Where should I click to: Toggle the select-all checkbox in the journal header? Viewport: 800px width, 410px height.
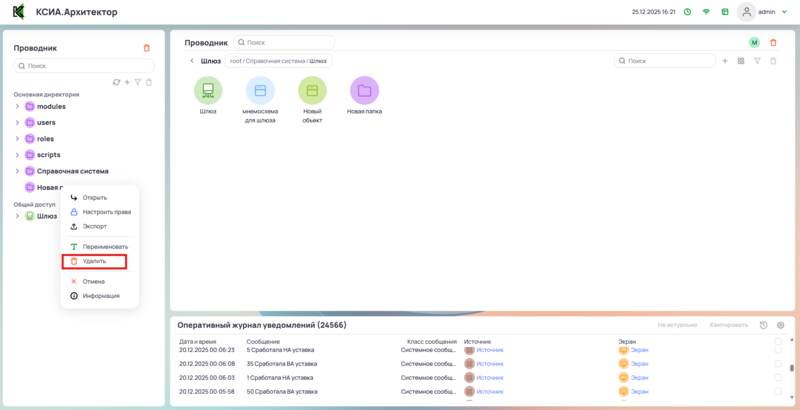[779, 341]
